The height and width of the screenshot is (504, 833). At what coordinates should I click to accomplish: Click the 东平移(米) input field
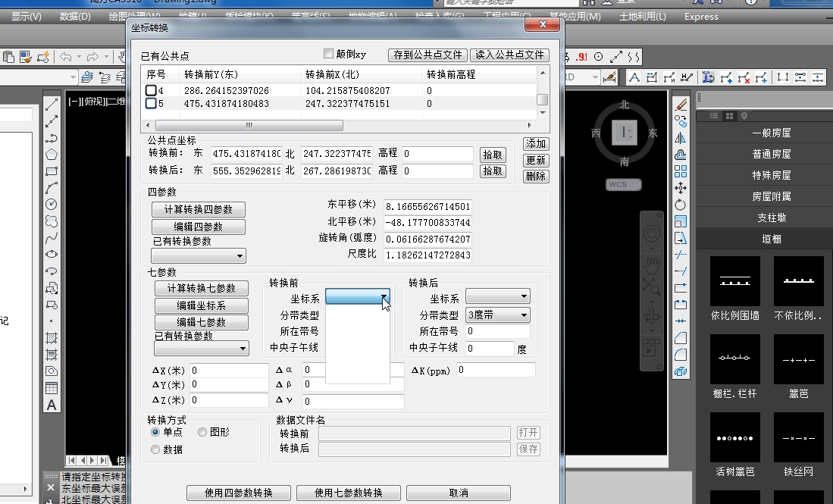pyautogui.click(x=427, y=206)
